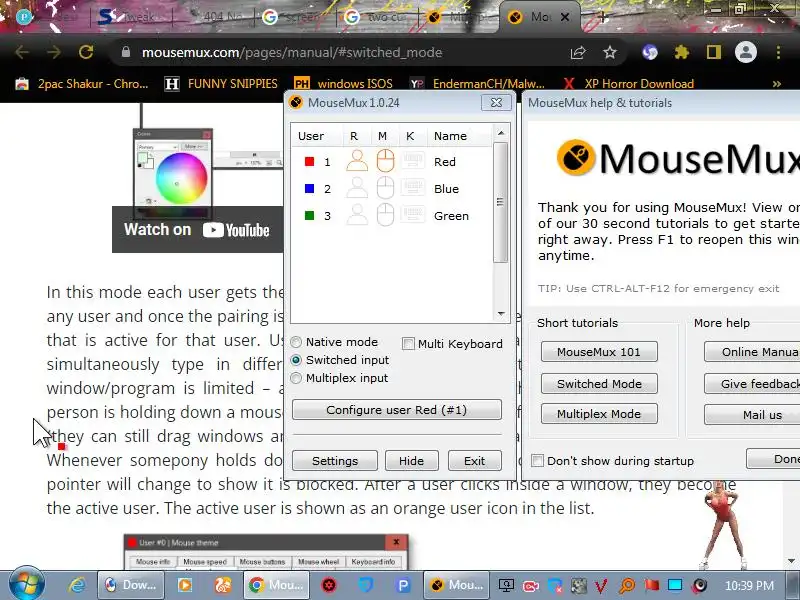Open the Chrome three-dot menu
This screenshot has width=800, height=600.
pos(778,52)
